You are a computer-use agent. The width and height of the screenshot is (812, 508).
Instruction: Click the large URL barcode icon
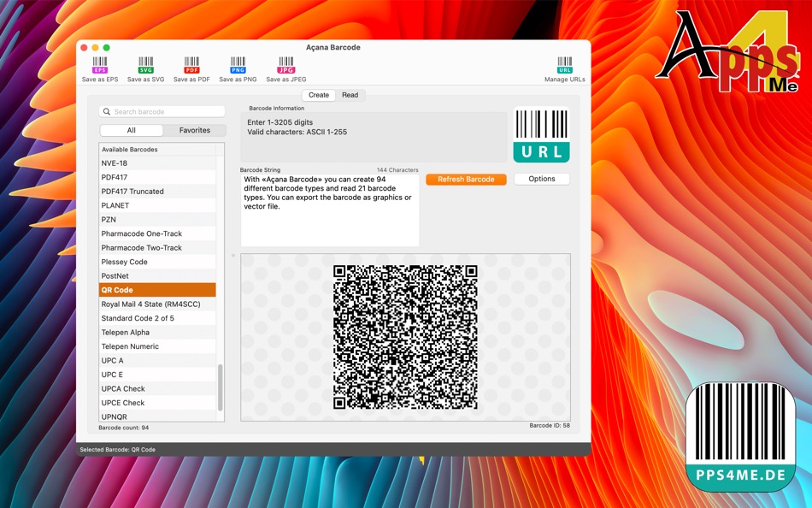[541, 135]
